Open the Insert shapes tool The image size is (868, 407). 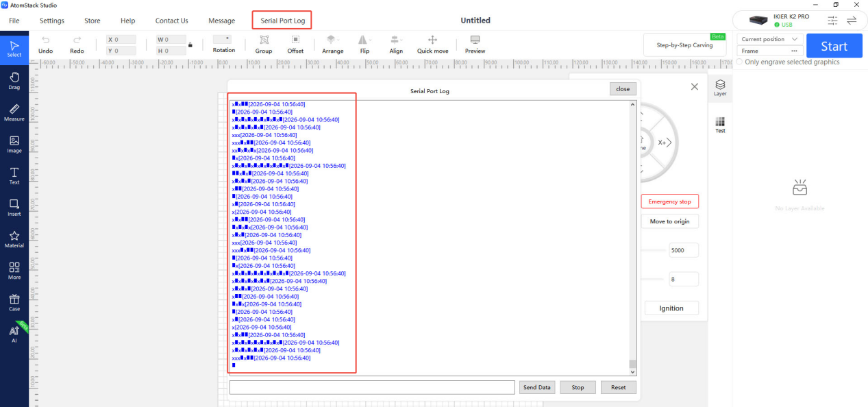point(14,208)
